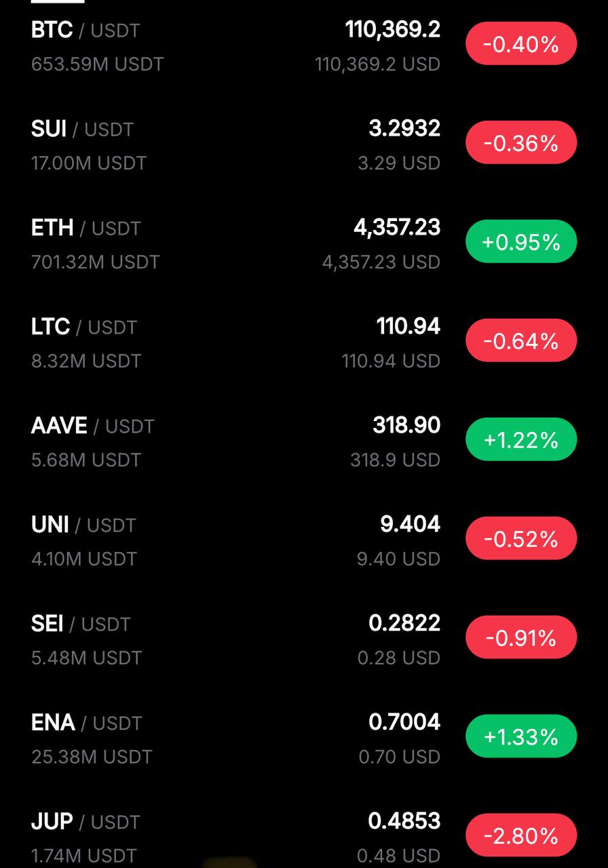Image resolution: width=608 pixels, height=868 pixels.
Task: Select the ETH / USDT pair
Action: coord(304,244)
